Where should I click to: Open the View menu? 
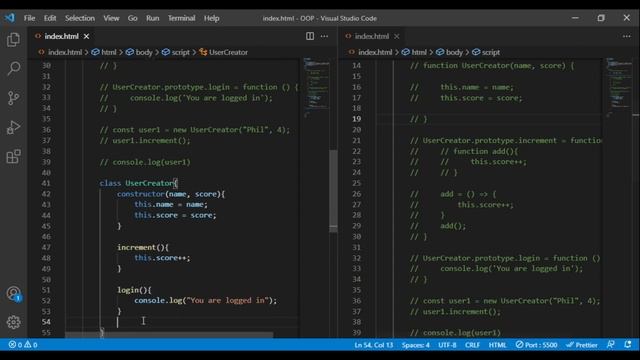tap(111, 18)
